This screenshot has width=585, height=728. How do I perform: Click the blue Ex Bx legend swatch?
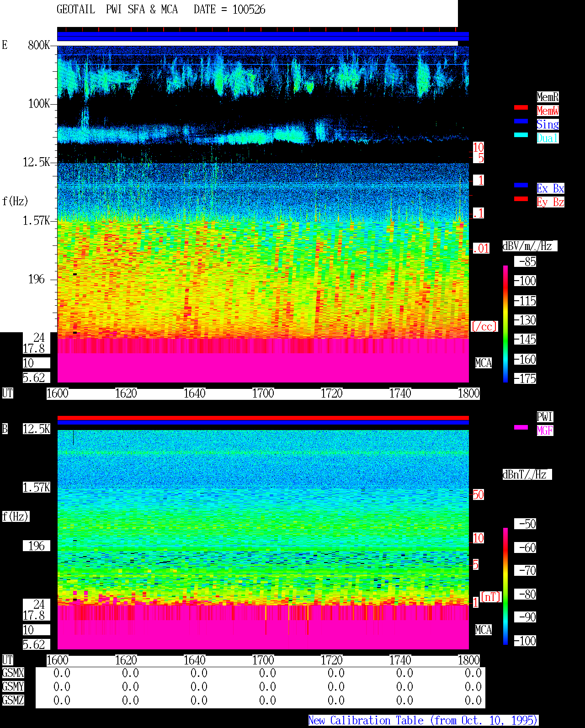pos(521,185)
